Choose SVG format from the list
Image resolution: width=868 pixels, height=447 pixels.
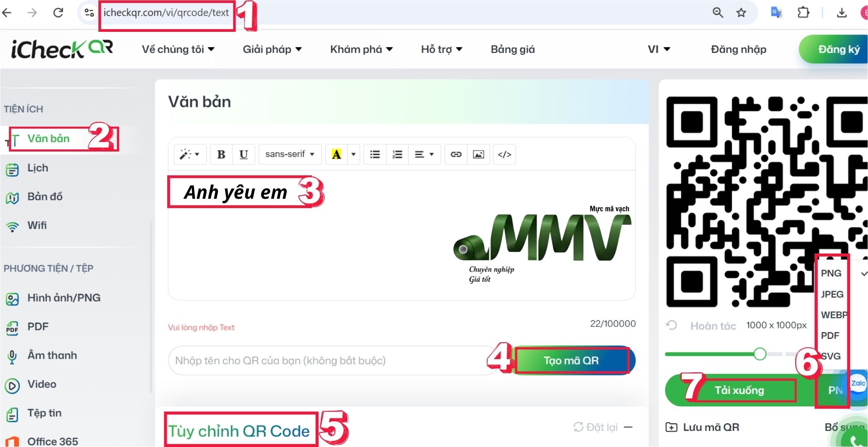coord(831,356)
